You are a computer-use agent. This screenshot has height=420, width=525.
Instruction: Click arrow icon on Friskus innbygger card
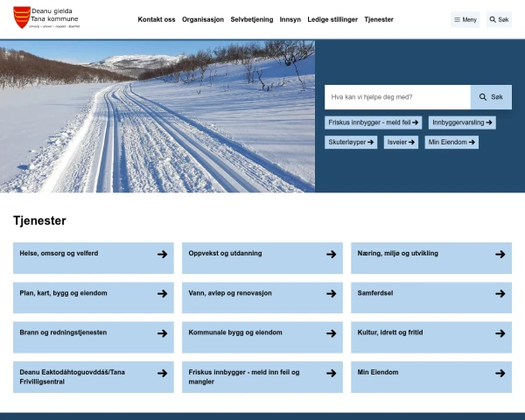pyautogui.click(x=332, y=373)
